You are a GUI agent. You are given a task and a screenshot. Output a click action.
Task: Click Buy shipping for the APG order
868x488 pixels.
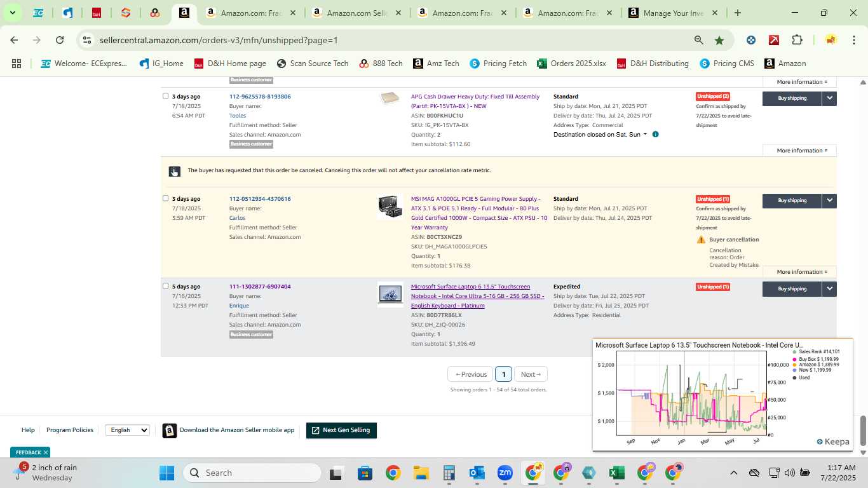point(792,98)
